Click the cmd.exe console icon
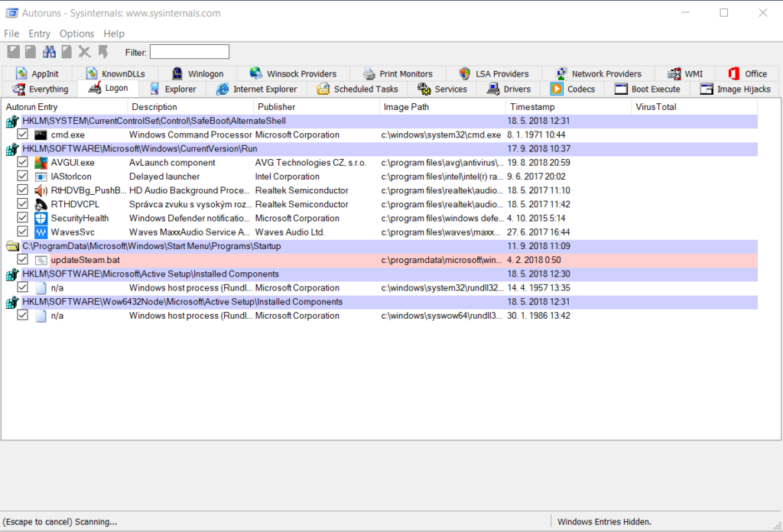The image size is (783, 532). (41, 135)
